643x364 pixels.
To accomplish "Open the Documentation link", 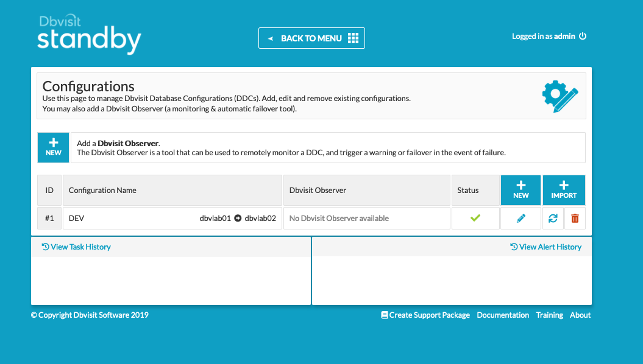I will [x=503, y=315].
